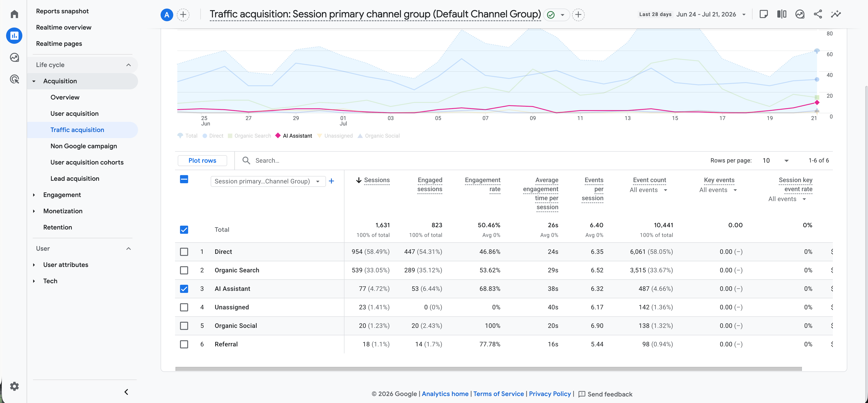Open Session key event rate All events dropdown

click(787, 199)
